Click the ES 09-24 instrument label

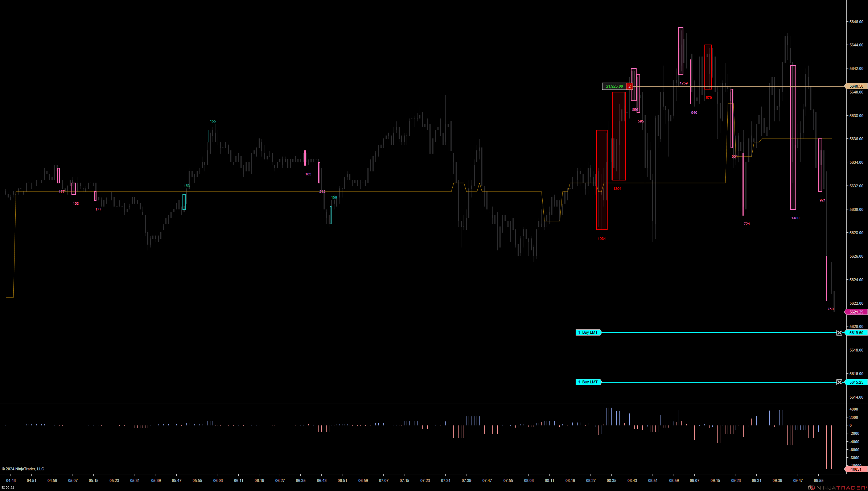[8, 488]
